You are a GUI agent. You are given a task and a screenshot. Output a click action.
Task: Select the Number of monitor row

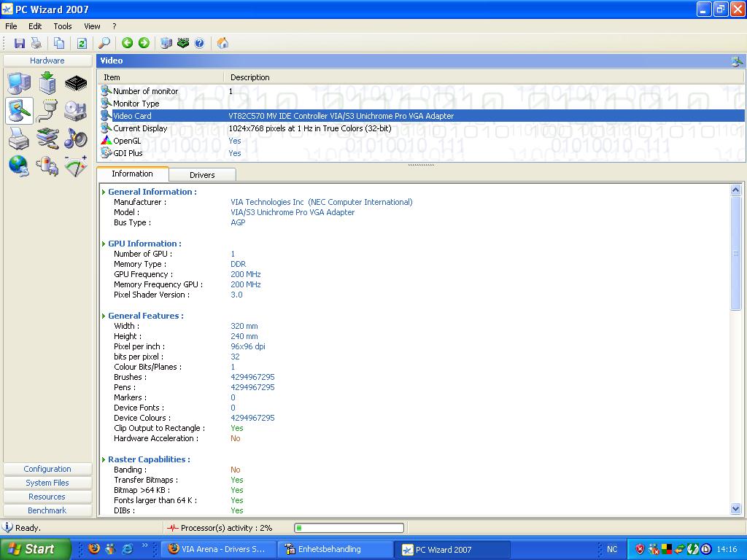pos(421,91)
